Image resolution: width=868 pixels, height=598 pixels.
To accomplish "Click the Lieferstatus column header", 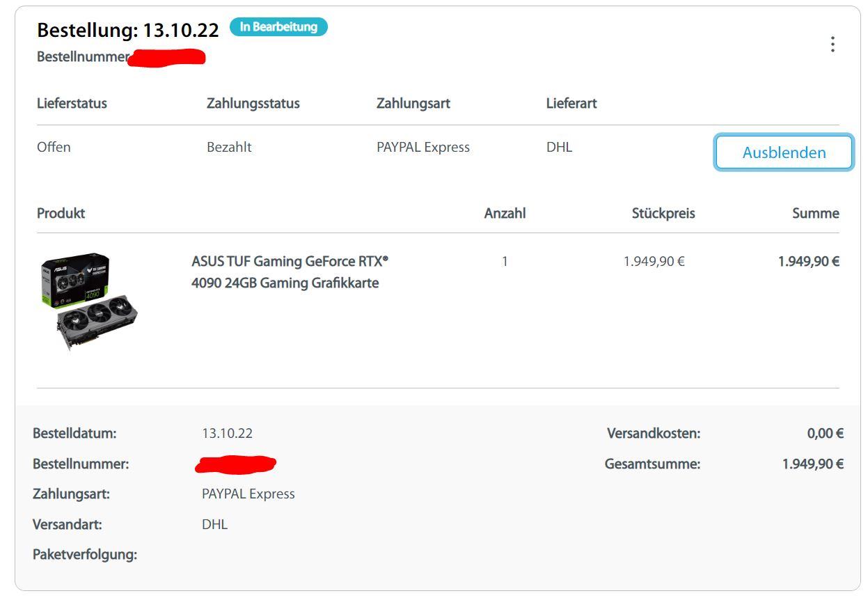I will (x=72, y=103).
